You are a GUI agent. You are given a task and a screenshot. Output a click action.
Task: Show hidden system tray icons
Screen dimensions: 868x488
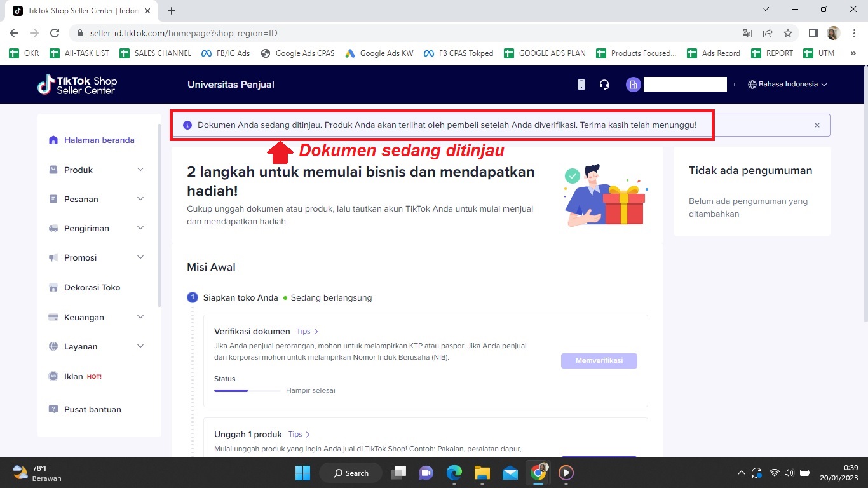pyautogui.click(x=741, y=473)
